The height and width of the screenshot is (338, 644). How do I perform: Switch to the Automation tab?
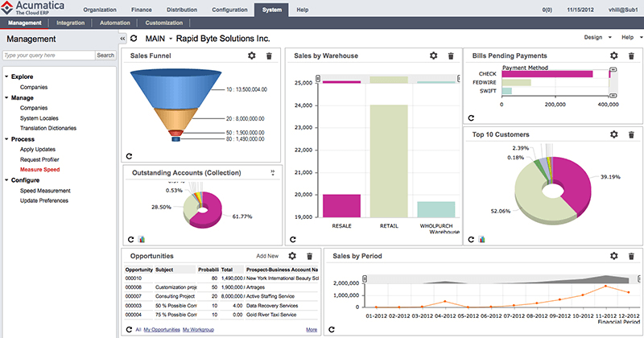point(114,23)
